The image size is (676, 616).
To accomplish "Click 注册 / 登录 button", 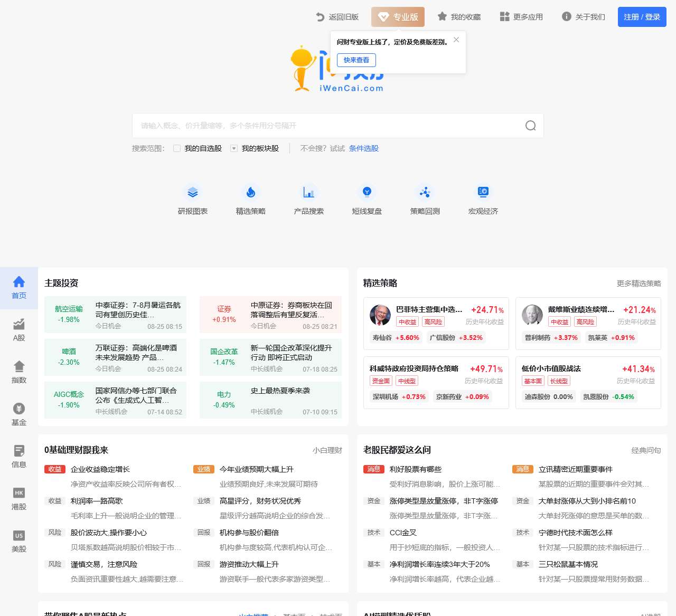I will point(642,17).
